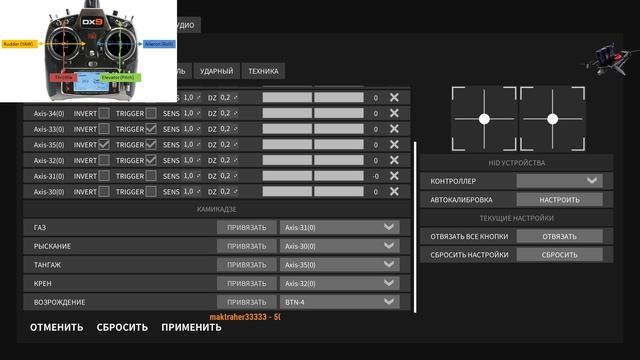
Task: Click the X in the row above Axis-34(0)
Action: pyautogui.click(x=394, y=97)
